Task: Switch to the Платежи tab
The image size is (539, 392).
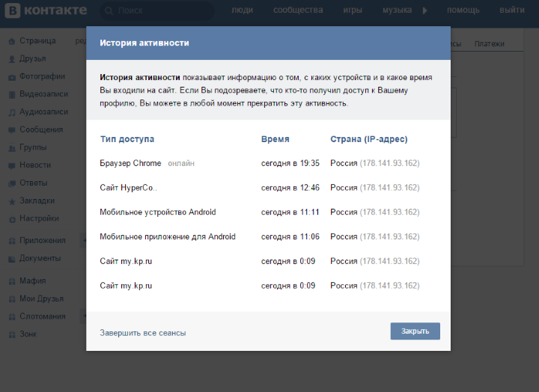Action: (x=489, y=44)
